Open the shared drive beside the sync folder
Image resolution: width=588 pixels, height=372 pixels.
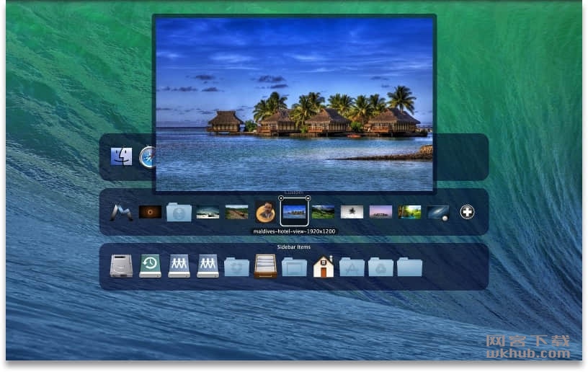tap(208, 267)
